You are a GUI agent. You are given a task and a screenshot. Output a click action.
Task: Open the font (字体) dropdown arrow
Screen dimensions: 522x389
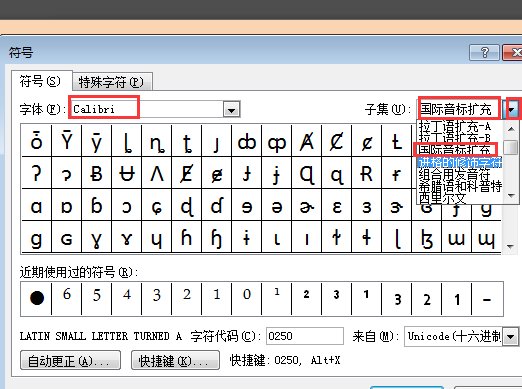(232, 109)
